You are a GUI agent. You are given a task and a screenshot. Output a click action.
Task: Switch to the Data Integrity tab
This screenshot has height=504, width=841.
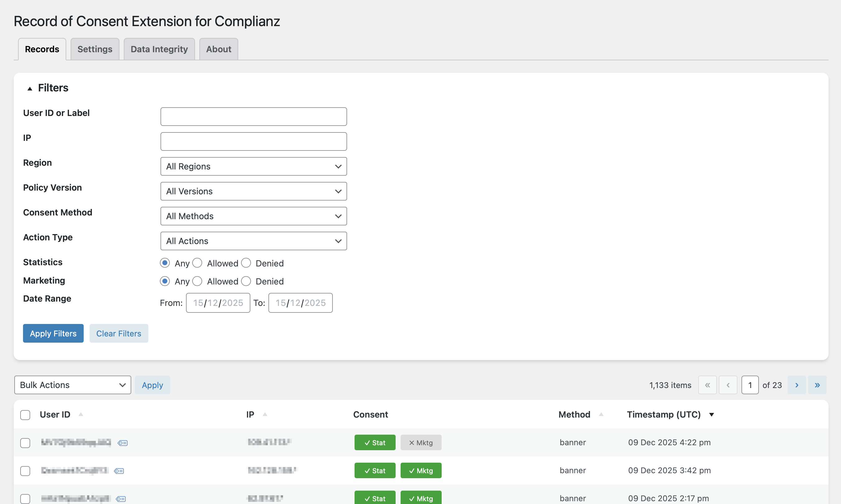(x=159, y=49)
